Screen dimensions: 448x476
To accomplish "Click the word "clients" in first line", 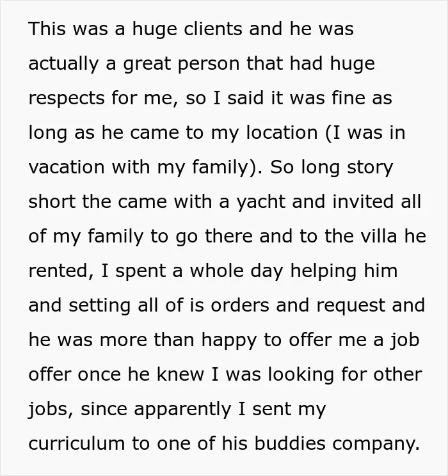I will point(213,29).
